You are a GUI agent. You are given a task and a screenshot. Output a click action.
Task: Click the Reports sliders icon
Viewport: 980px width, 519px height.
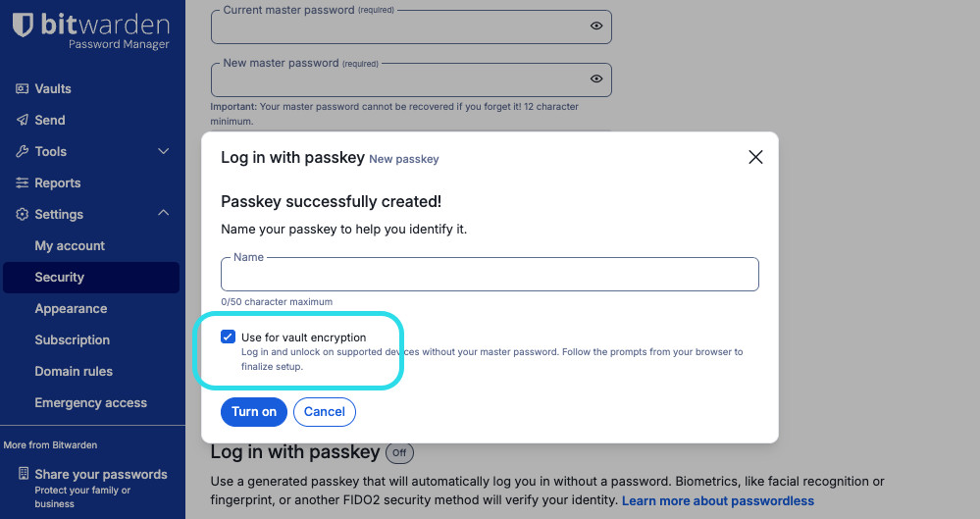[22, 182]
